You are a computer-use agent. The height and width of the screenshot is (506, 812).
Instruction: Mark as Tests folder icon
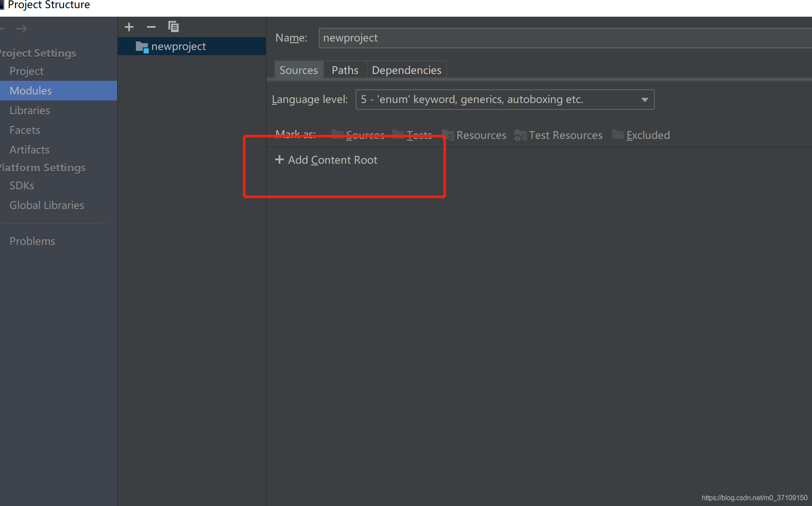398,134
